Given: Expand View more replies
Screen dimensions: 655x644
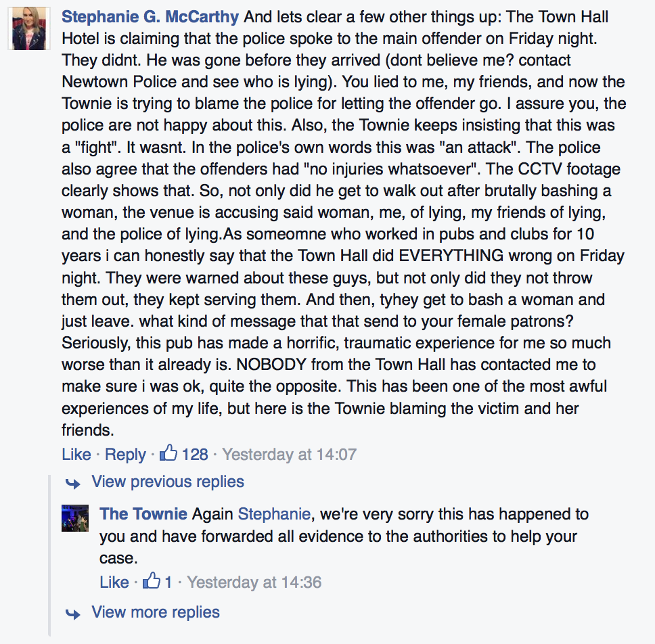Looking at the screenshot, I should pos(156,613).
